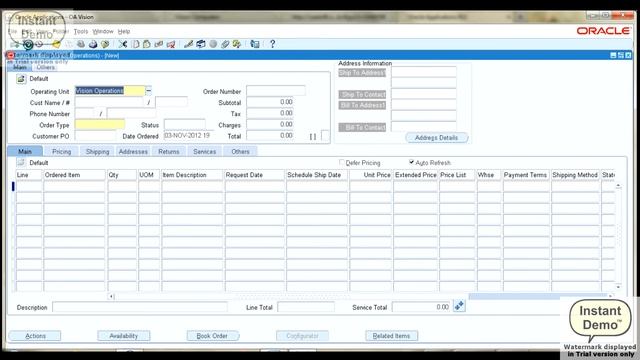This screenshot has width=640, height=360.
Task: Click the Description field below grid
Action: (x=140, y=307)
